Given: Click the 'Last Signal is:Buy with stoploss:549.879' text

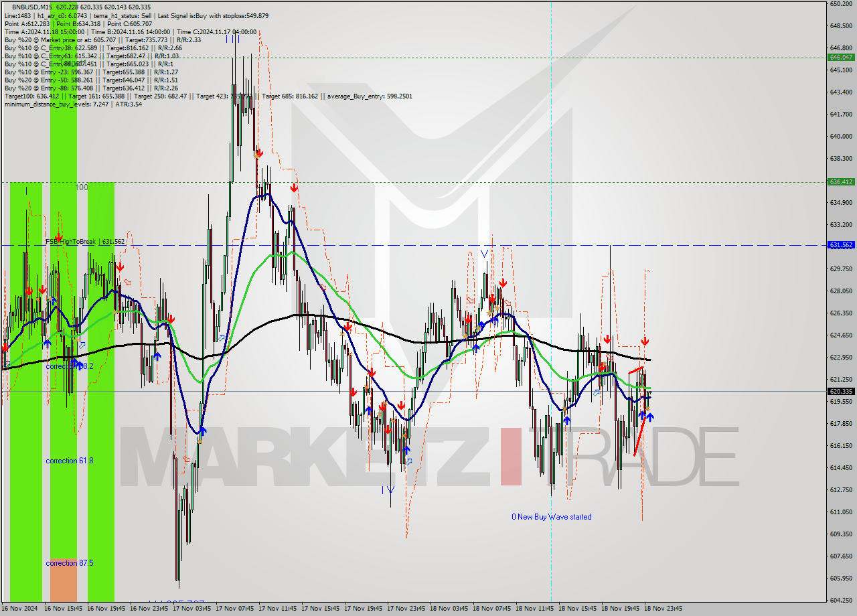Looking at the screenshot, I should pyautogui.click(x=212, y=15).
